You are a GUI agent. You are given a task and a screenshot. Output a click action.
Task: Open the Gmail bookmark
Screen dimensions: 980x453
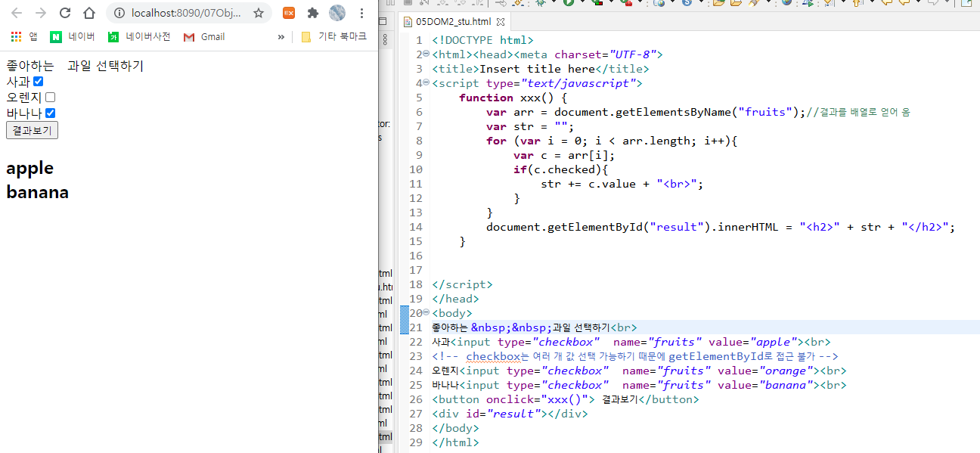click(203, 36)
